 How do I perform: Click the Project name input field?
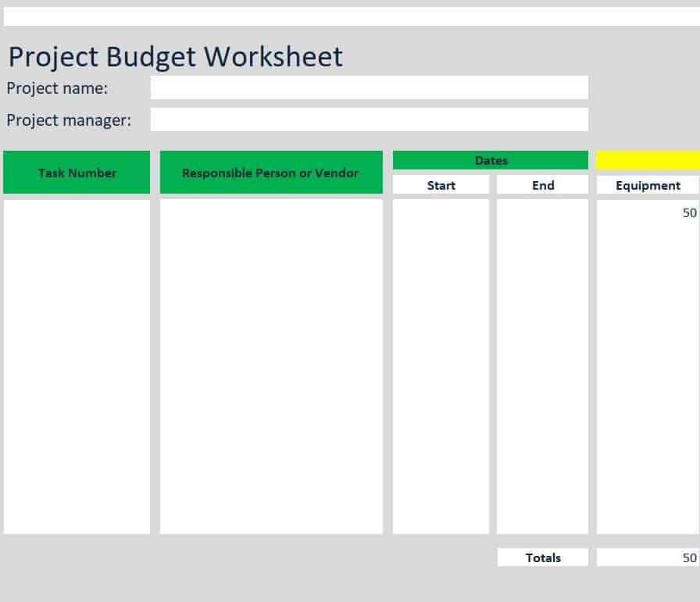[x=369, y=87]
